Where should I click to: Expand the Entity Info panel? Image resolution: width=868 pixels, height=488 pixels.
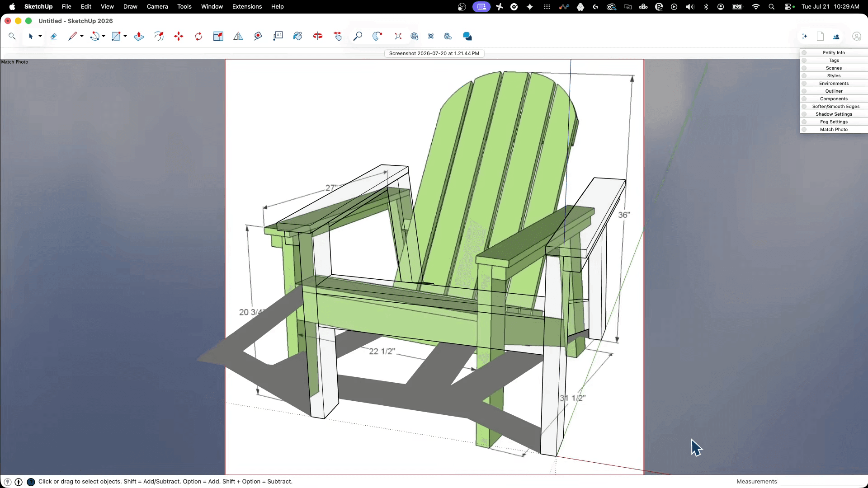click(x=834, y=53)
